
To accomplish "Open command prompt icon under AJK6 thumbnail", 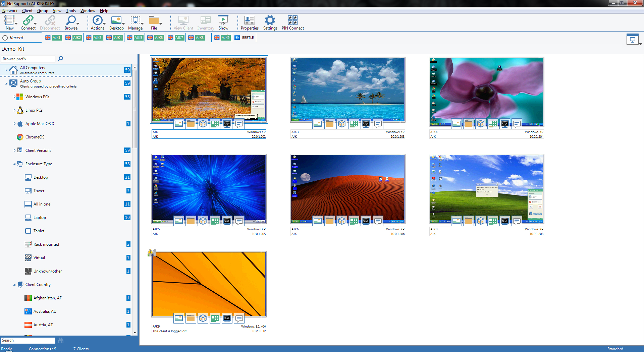I will coord(366,221).
